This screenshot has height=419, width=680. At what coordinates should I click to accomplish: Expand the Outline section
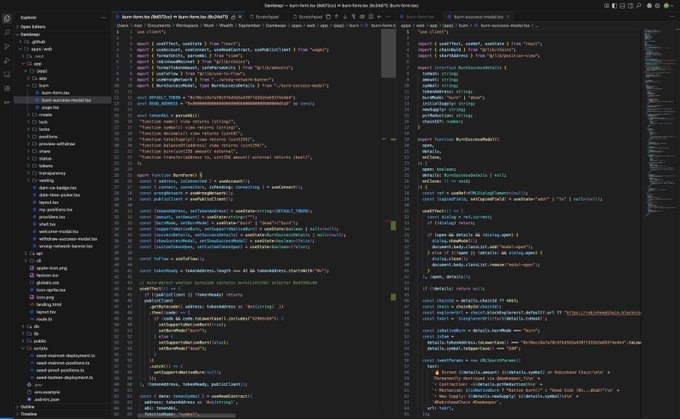tap(27, 407)
